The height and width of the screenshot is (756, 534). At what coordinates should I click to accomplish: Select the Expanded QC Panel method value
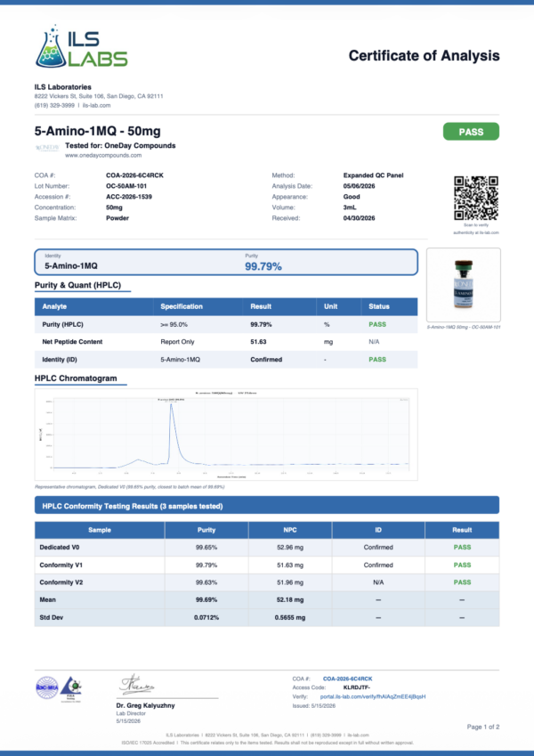click(373, 175)
